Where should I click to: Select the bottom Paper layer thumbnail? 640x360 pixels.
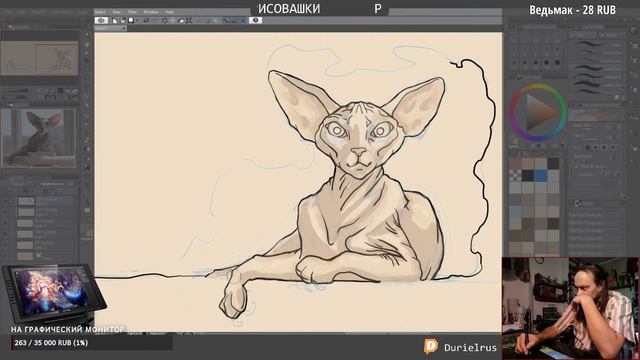tap(25, 256)
